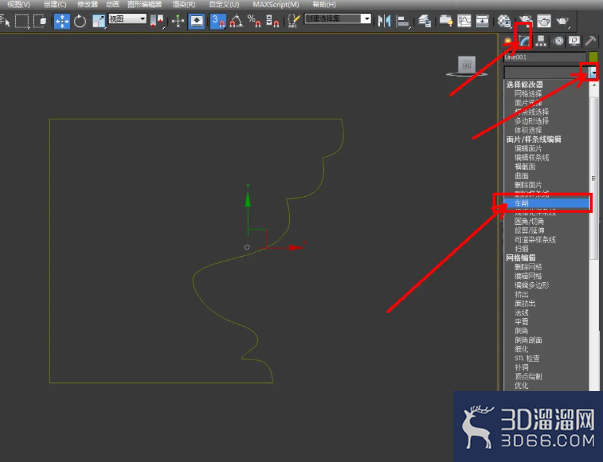Open the reference coordinate system dropdown
603x462 pixels.
[x=127, y=19]
